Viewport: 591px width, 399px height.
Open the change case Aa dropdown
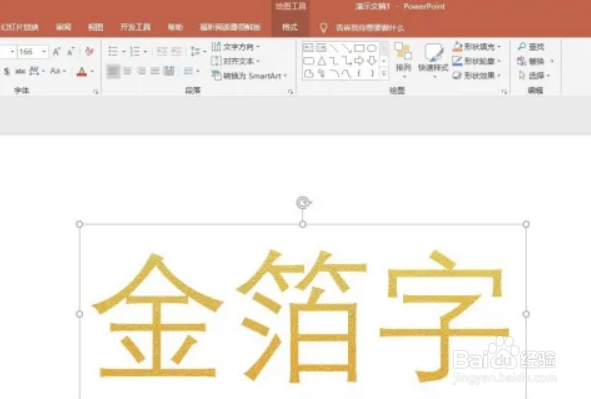[x=58, y=71]
